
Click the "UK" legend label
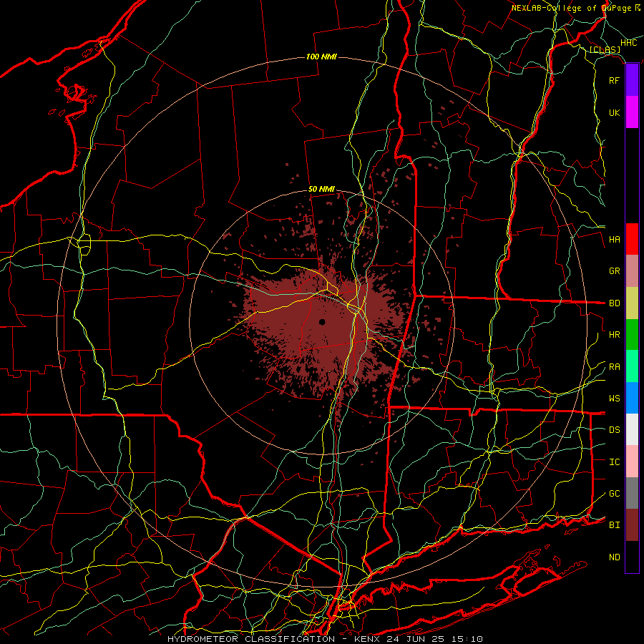pyautogui.click(x=614, y=112)
